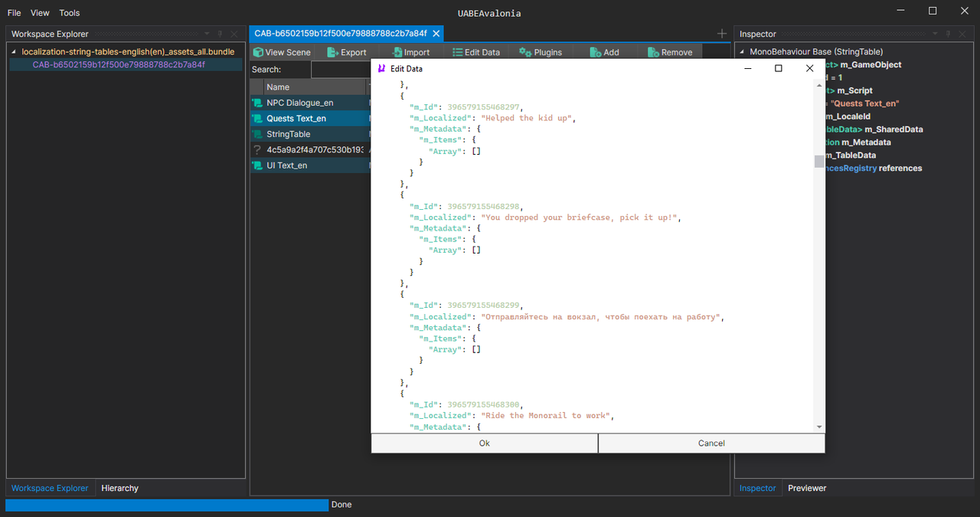Click the Done status text
The image size is (980, 517).
click(341, 505)
